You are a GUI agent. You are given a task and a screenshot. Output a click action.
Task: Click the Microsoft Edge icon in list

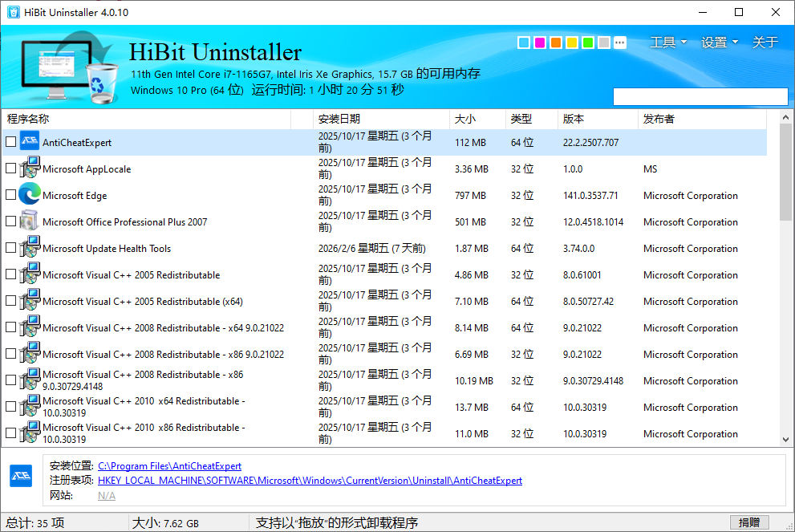coord(30,195)
